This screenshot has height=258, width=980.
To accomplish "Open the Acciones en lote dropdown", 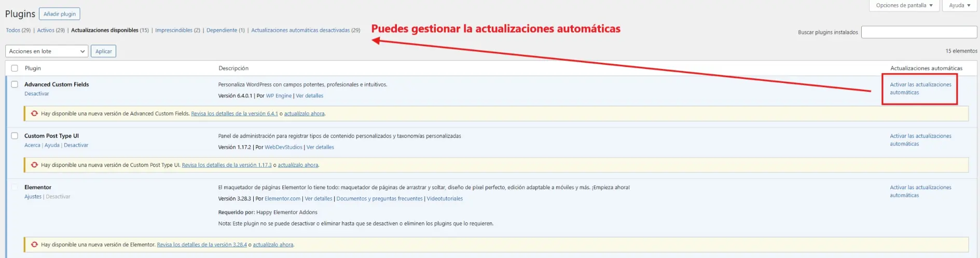I will point(47,51).
